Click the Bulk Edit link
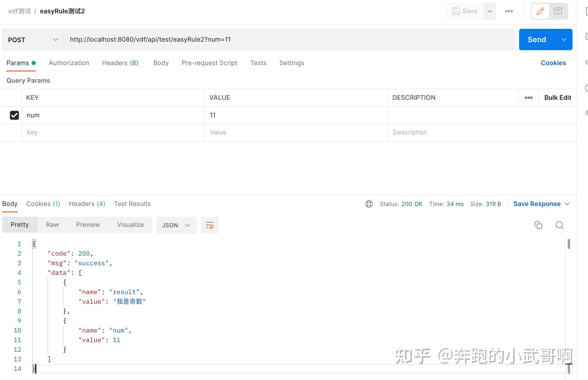 point(558,97)
